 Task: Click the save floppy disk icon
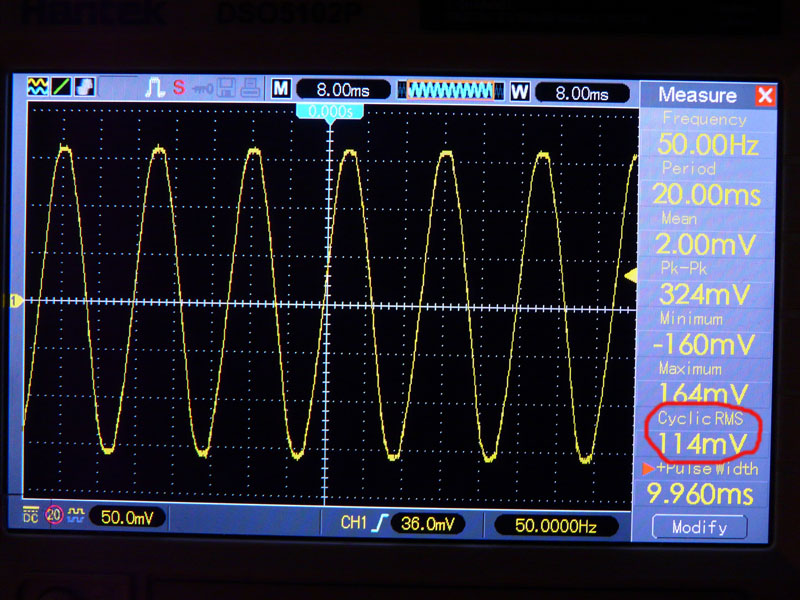click(x=227, y=88)
